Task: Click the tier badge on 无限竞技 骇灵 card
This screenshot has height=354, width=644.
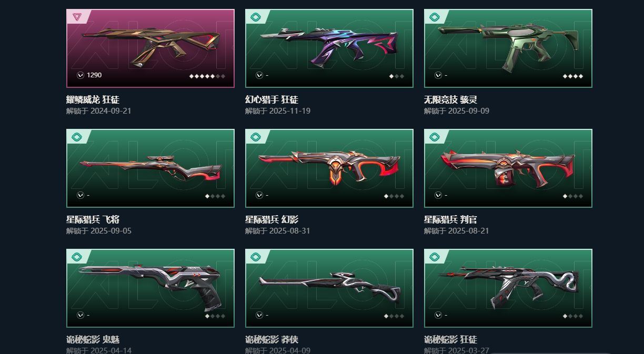Action: (x=435, y=17)
